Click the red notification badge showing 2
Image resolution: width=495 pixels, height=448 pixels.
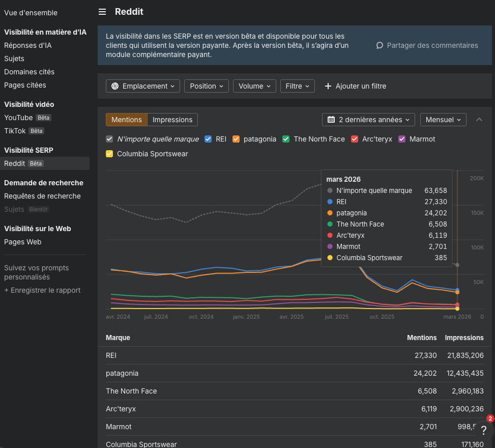[x=489, y=418]
